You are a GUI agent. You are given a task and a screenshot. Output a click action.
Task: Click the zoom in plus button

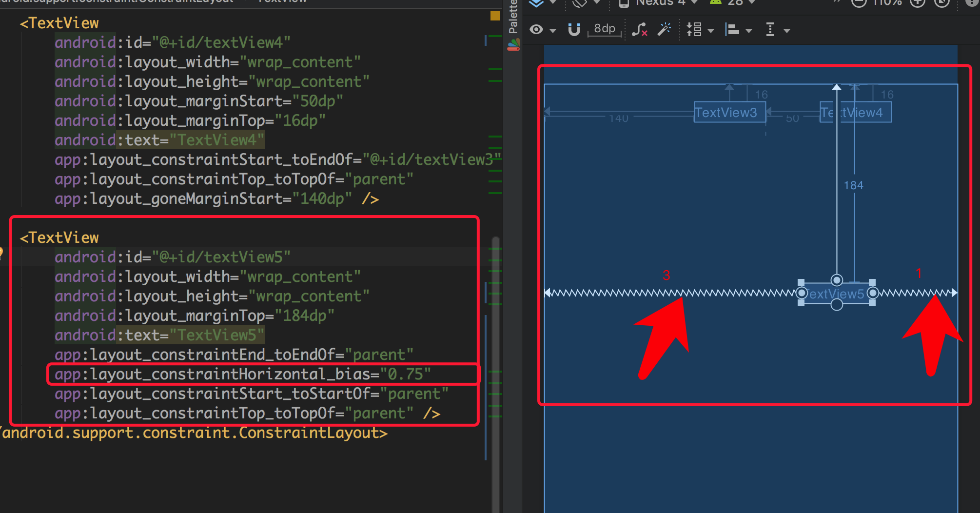pyautogui.click(x=918, y=2)
